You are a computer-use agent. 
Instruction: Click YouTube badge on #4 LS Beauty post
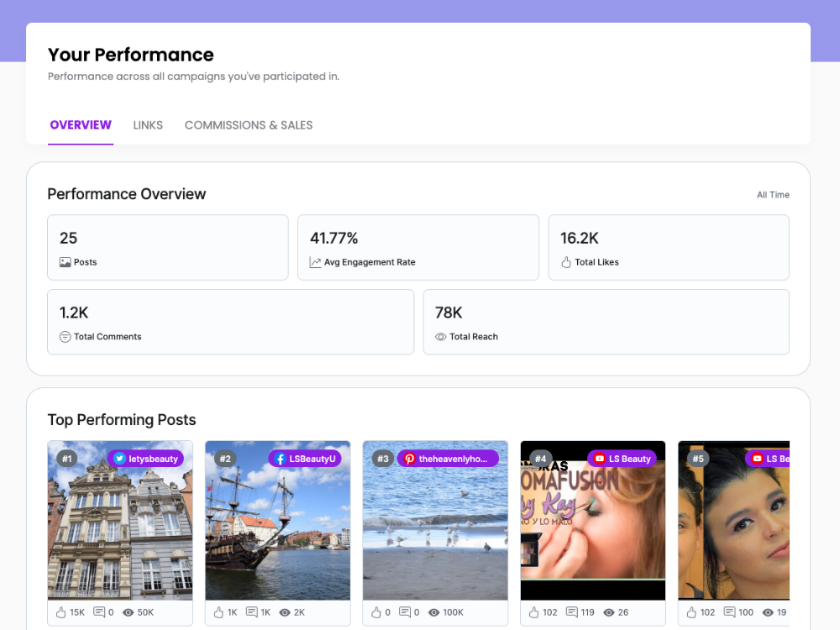click(x=598, y=459)
